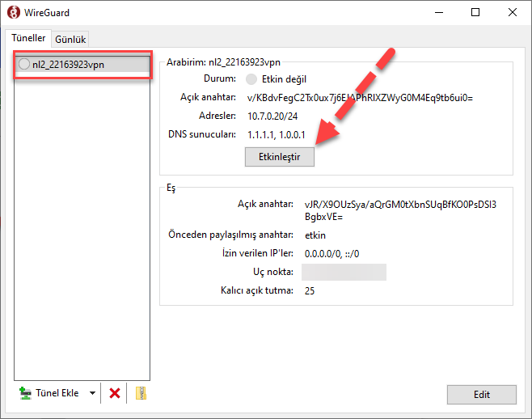
Task: Switch to the Tüneller tab
Action: pyautogui.click(x=28, y=38)
